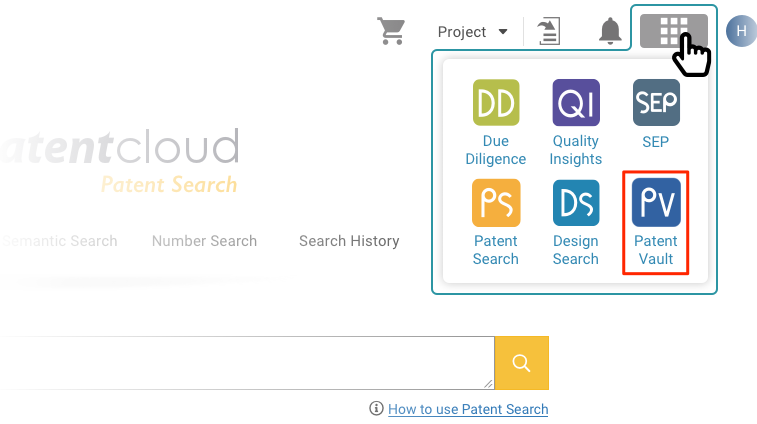Open the Design Search DS icon
Viewport: 757px width, 424px height.
click(576, 203)
